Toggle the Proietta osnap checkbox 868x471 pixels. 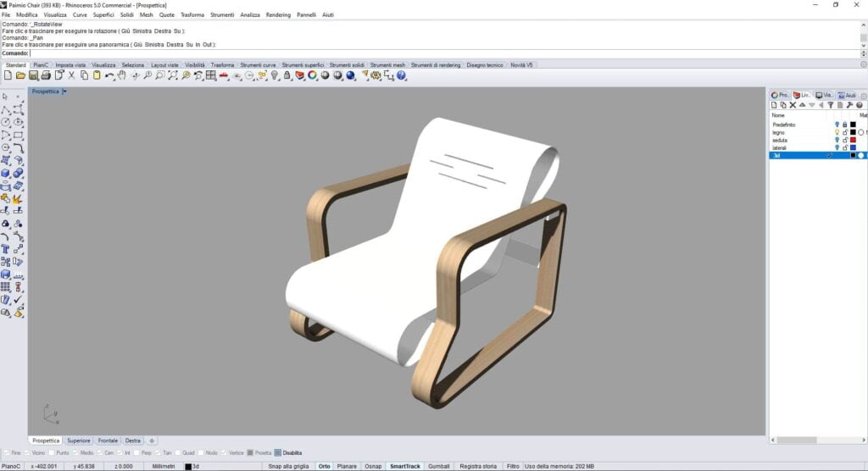250,452
